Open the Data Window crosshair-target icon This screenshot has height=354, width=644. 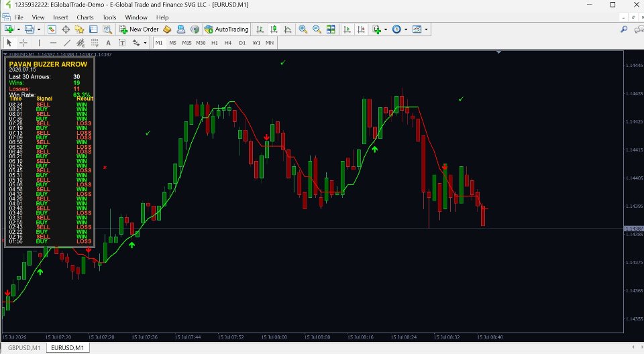click(x=66, y=29)
